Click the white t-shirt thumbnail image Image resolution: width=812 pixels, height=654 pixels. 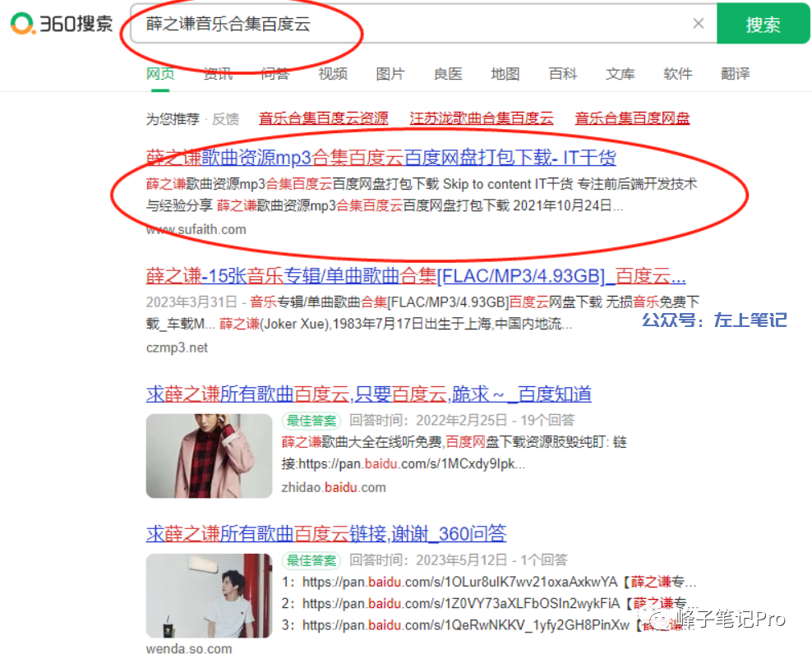[209, 596]
